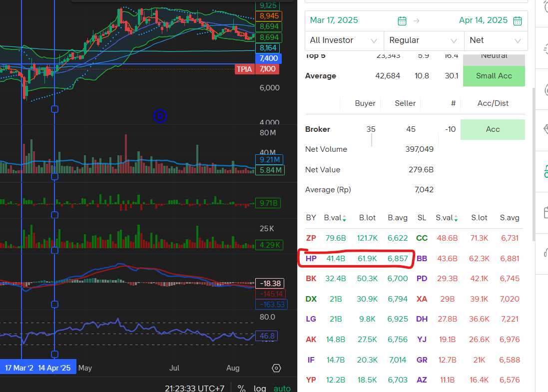Image resolution: width=548 pixels, height=392 pixels.
Task: Click broker code ZP in buyer list
Action: 311,238
